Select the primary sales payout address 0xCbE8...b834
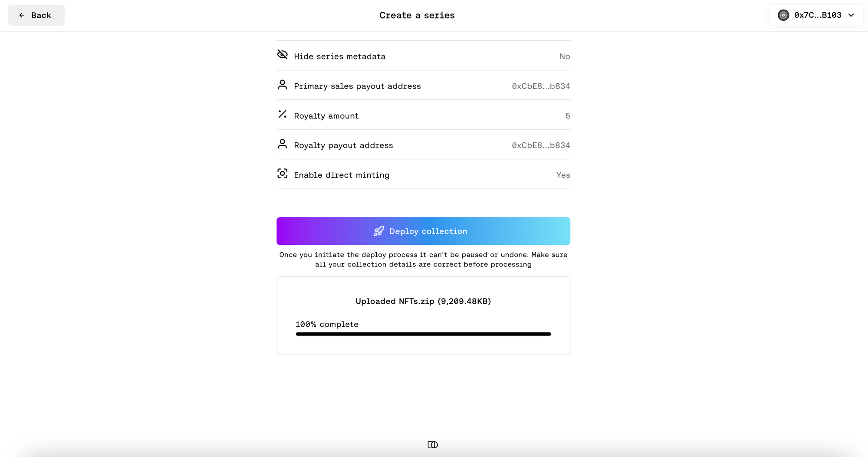The width and height of the screenshot is (868, 457). click(541, 86)
